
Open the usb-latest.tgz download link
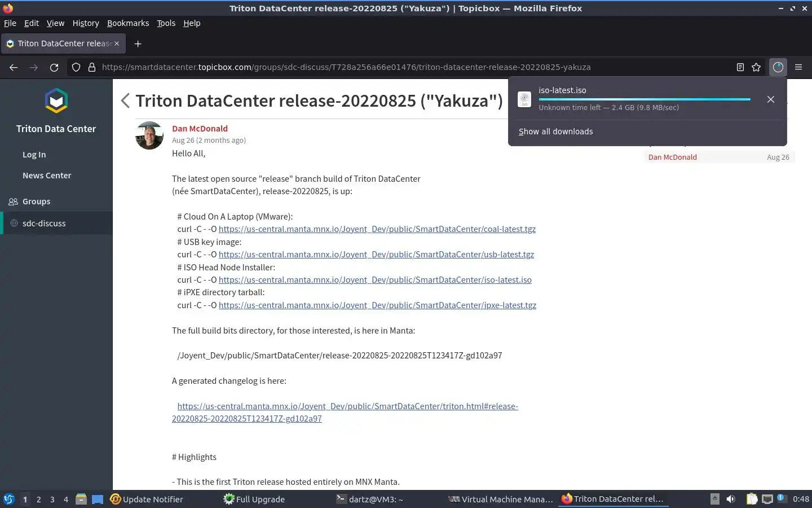(x=376, y=255)
